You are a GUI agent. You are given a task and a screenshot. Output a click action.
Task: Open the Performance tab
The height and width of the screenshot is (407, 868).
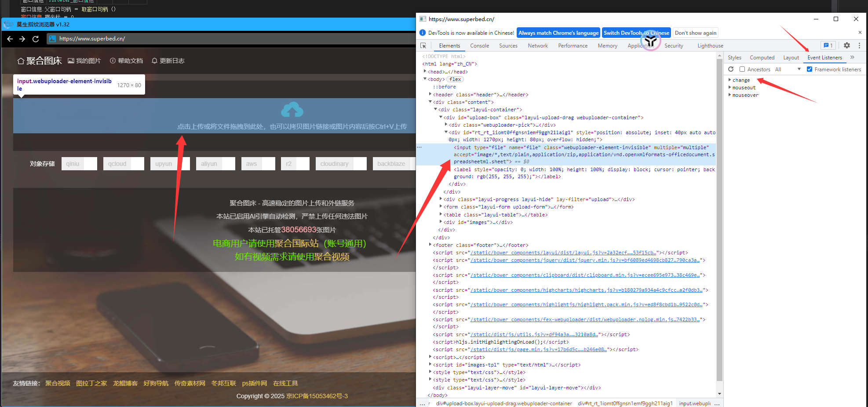(x=573, y=46)
